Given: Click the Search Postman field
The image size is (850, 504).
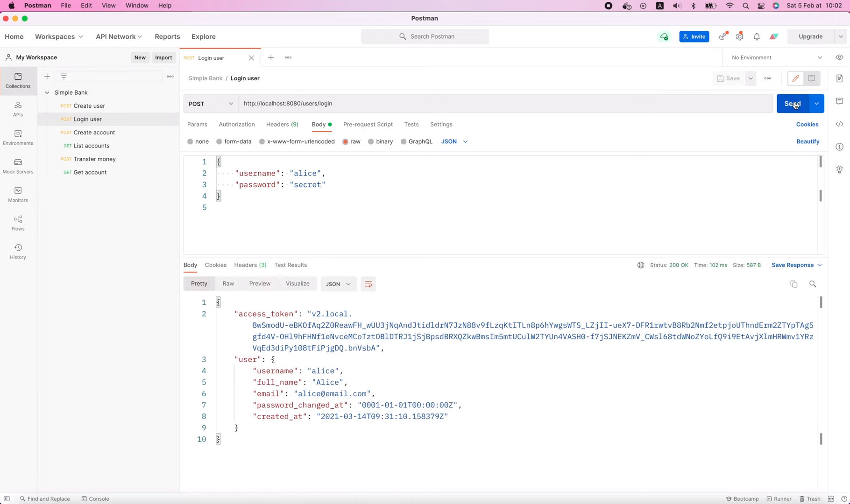Looking at the screenshot, I should [x=425, y=36].
